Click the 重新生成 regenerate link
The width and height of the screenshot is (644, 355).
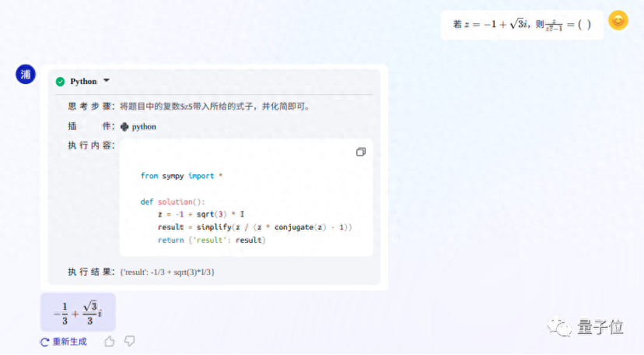[x=69, y=342]
